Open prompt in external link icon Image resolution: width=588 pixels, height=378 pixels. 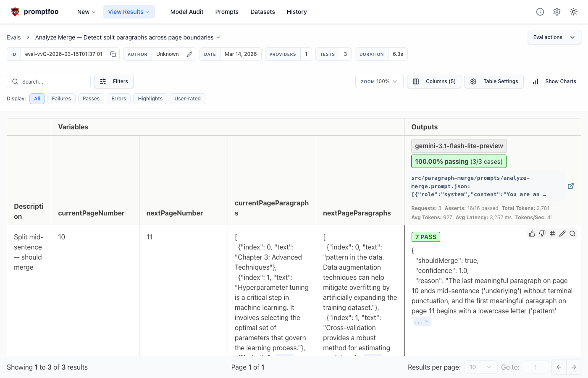click(571, 186)
